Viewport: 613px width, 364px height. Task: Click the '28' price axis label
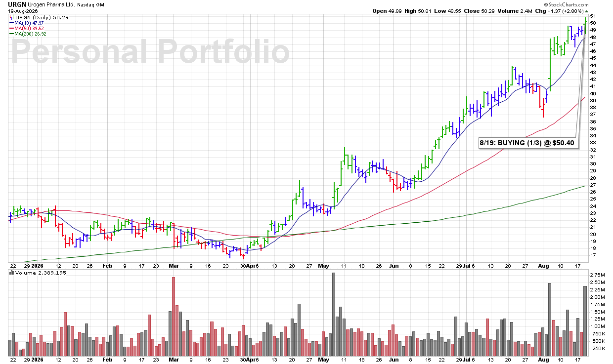point(592,178)
